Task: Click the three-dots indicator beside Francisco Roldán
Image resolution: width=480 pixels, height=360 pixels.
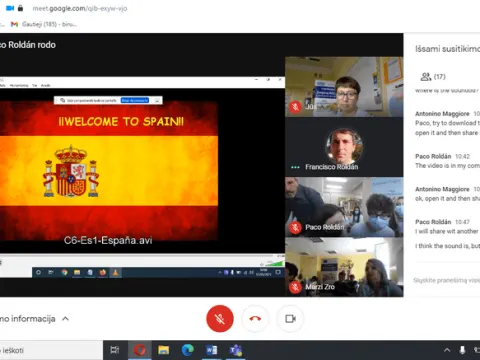Action: pos(295,167)
